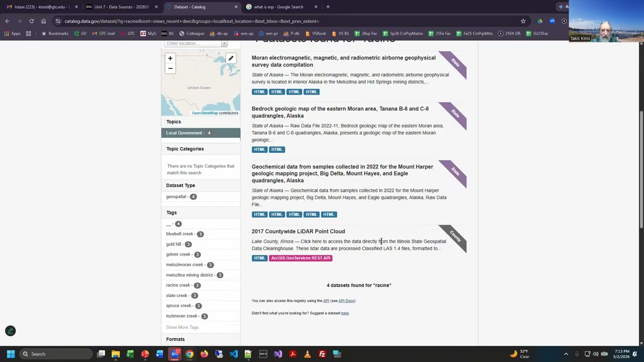Go back to the previous page

[x=7, y=21]
